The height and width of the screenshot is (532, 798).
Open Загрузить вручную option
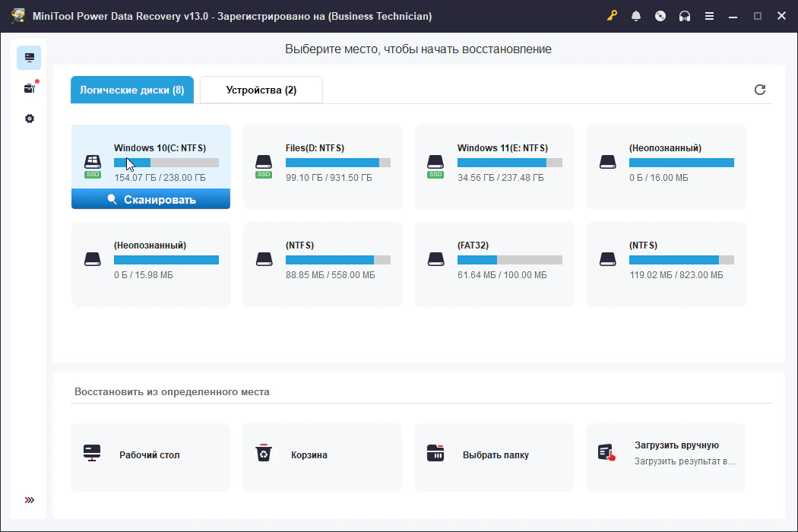667,458
